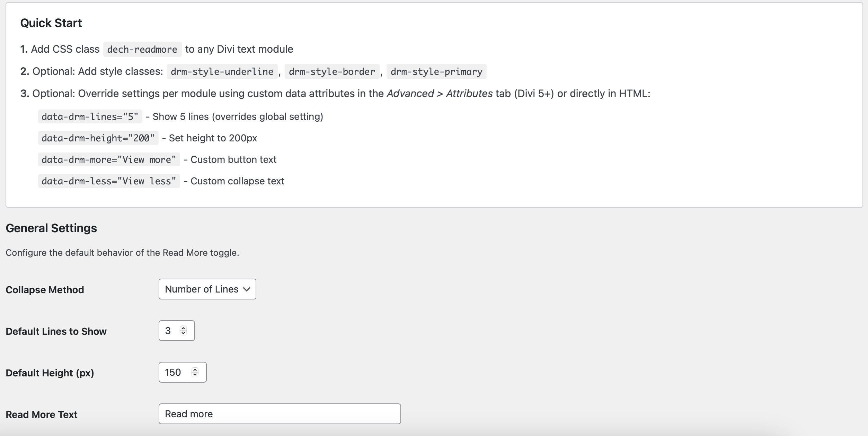Open the Collapse Method dropdown
The image size is (868, 436).
tap(207, 289)
